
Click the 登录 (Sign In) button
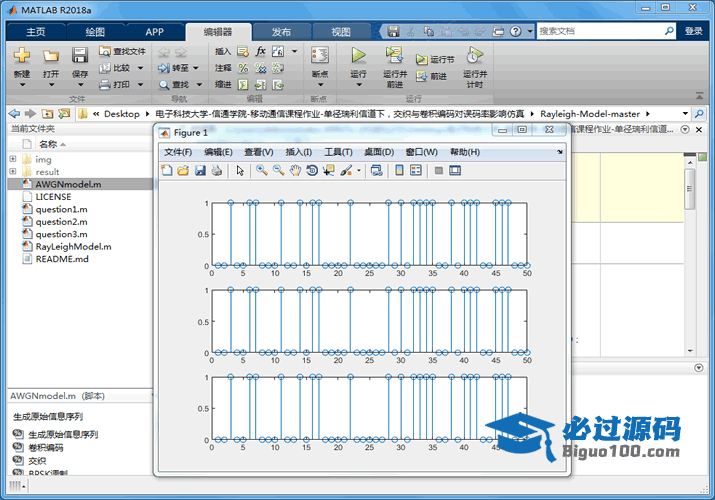pyautogui.click(x=693, y=31)
